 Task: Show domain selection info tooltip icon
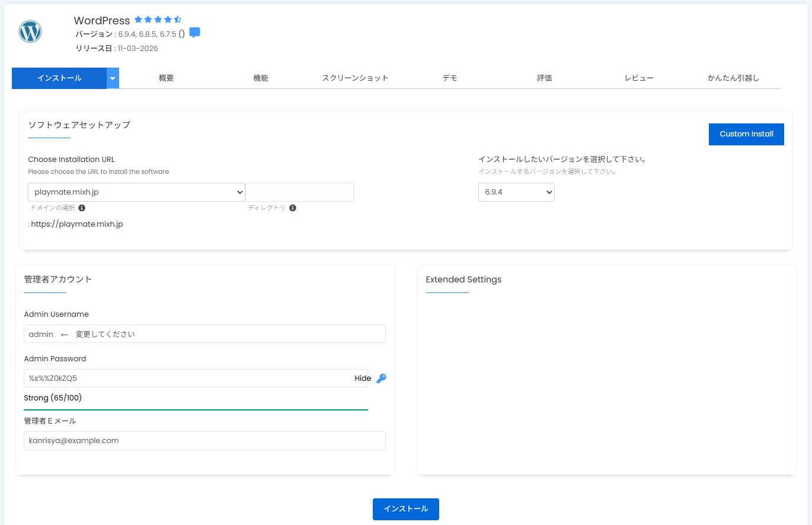point(82,208)
